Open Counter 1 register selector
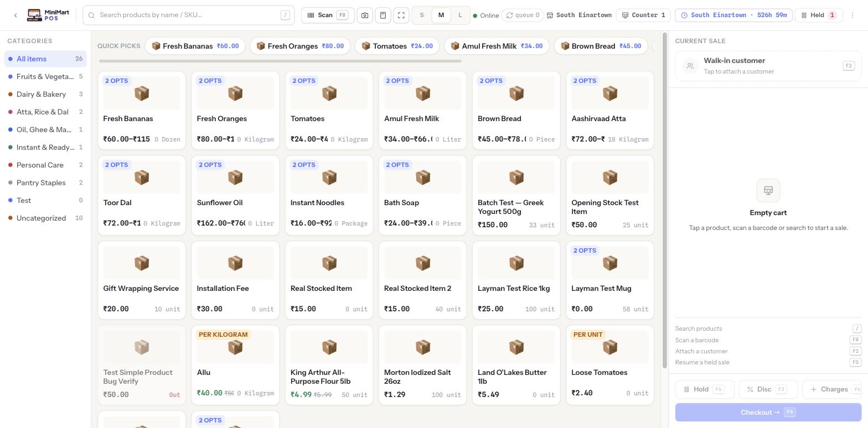This screenshot has height=428, width=868. 643,15
